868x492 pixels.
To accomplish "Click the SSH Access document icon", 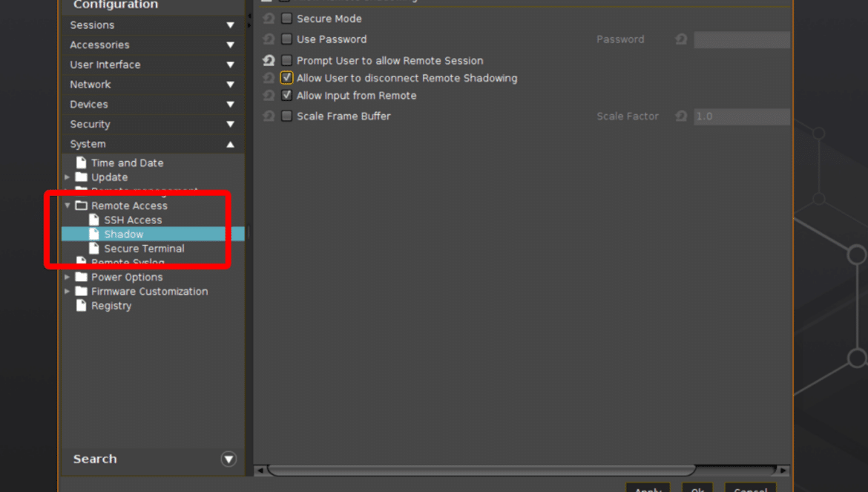I will (94, 220).
